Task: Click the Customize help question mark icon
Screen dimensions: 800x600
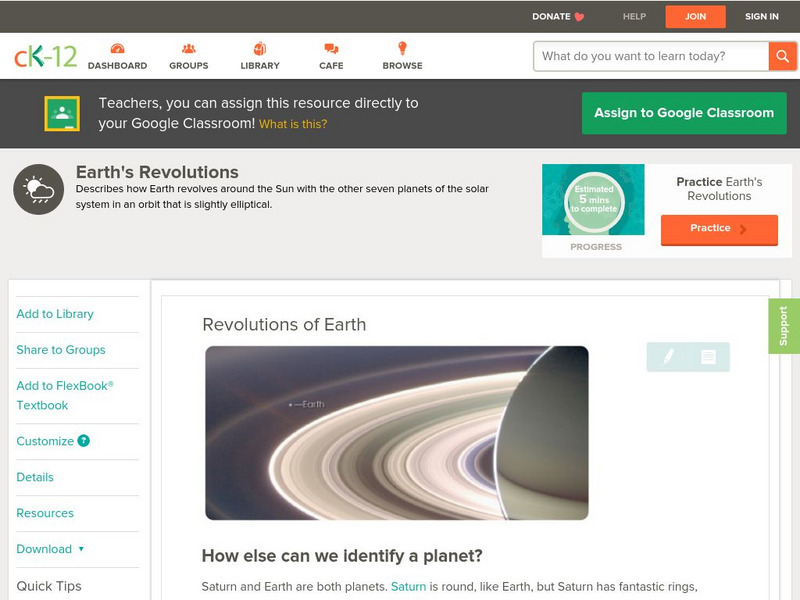Action: point(83,441)
